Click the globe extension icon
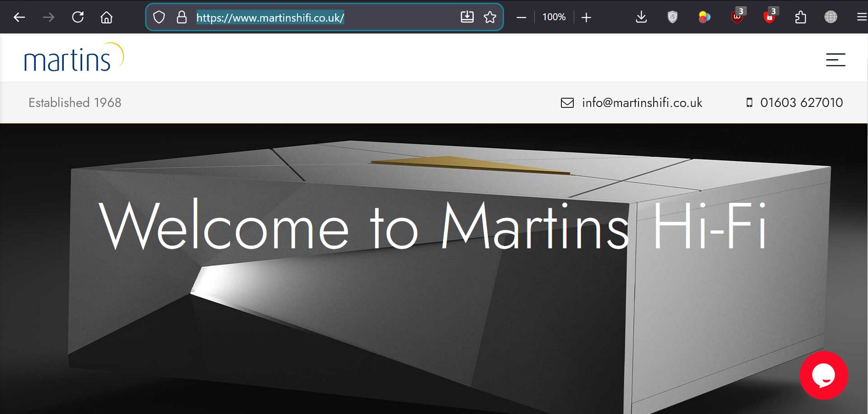Viewport: 868px width, 414px height. click(831, 17)
